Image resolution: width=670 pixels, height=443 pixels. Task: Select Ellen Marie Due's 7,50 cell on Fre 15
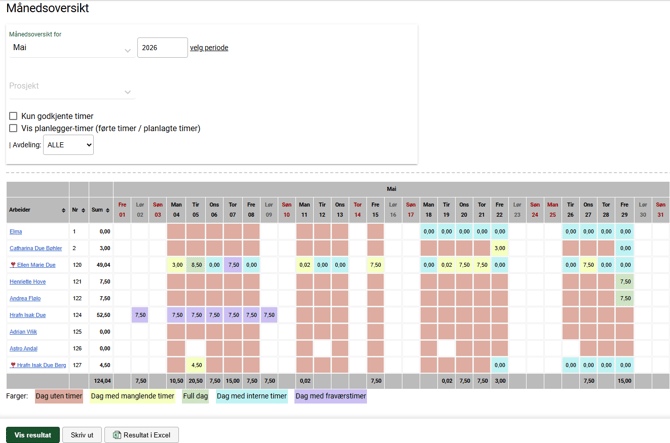[376, 265]
